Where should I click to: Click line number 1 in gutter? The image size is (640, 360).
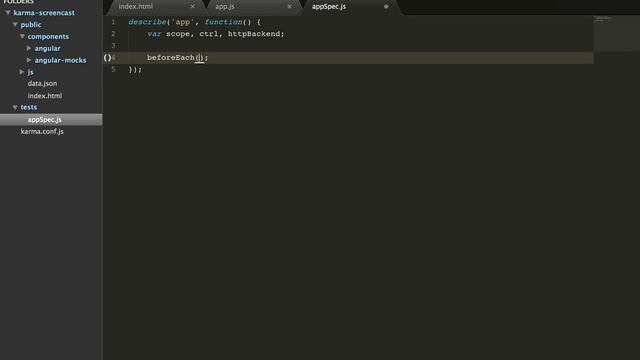(x=113, y=22)
